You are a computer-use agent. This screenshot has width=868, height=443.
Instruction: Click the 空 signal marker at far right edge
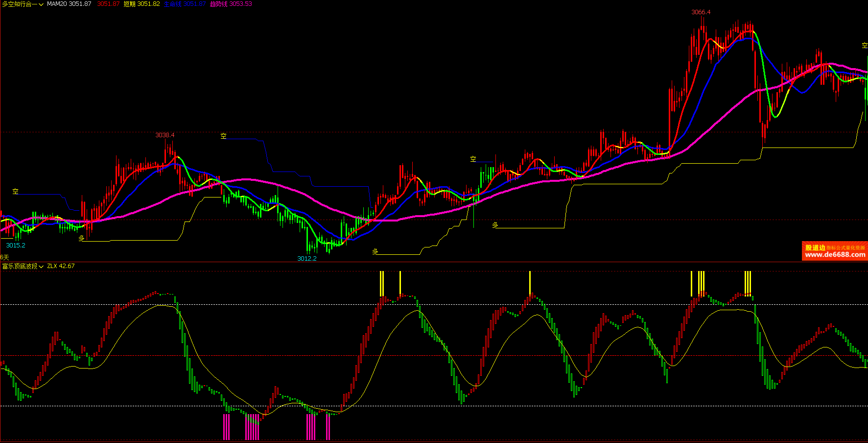[x=865, y=46]
